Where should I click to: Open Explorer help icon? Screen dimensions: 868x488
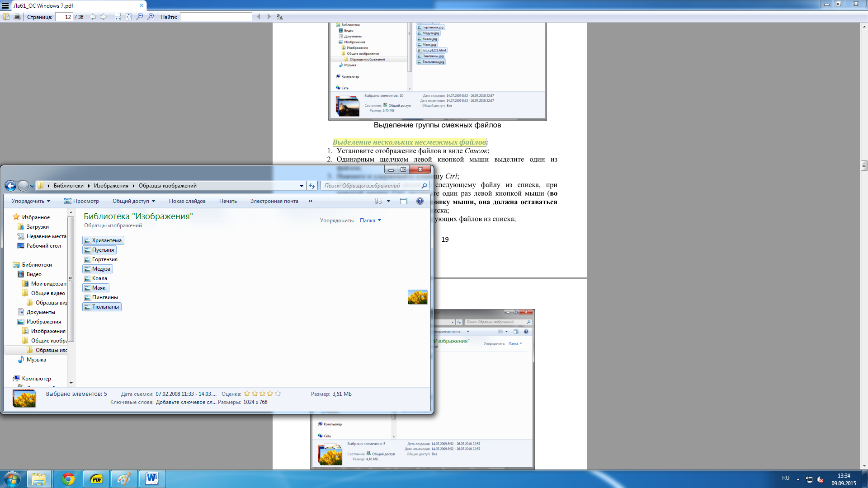pos(420,201)
